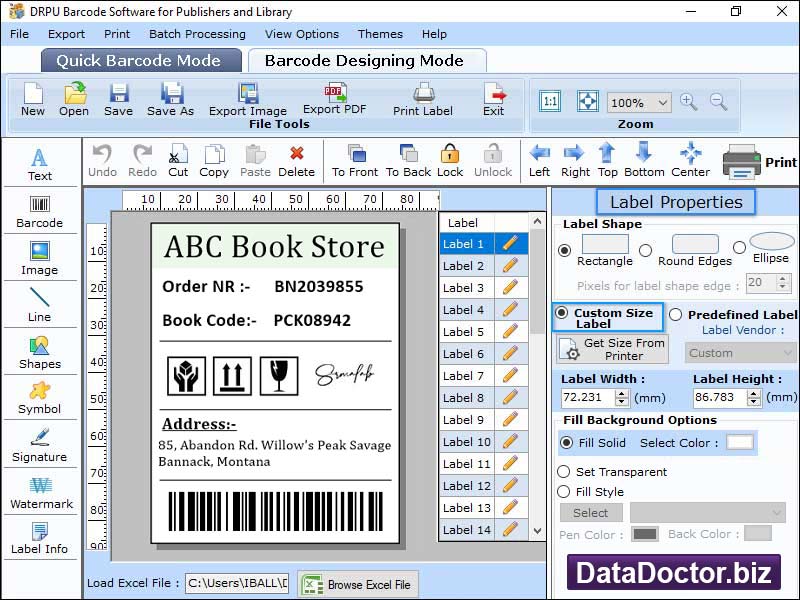The height and width of the screenshot is (600, 800).
Task: Click the Get Size From Printer button
Action: [612, 349]
